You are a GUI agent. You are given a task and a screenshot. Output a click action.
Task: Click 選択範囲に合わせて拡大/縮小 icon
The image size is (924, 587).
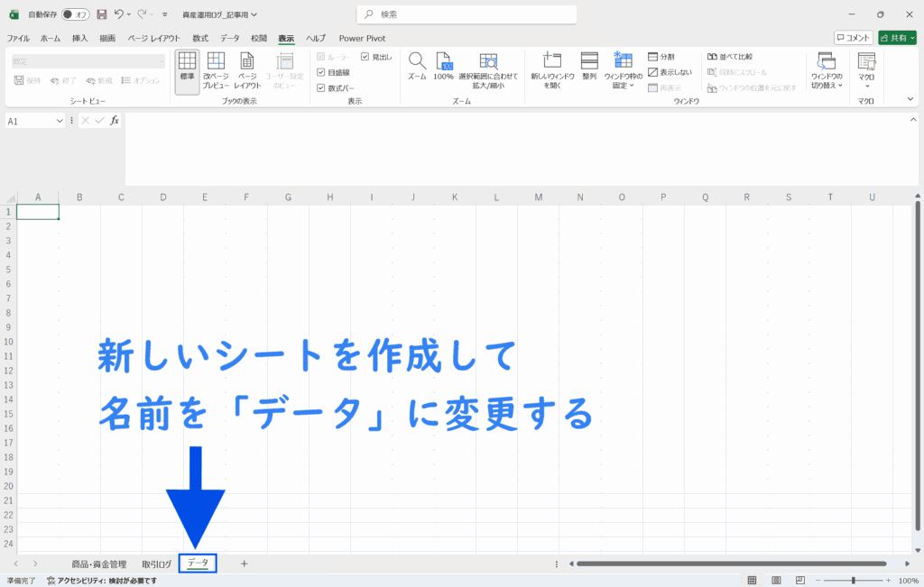tap(488, 63)
